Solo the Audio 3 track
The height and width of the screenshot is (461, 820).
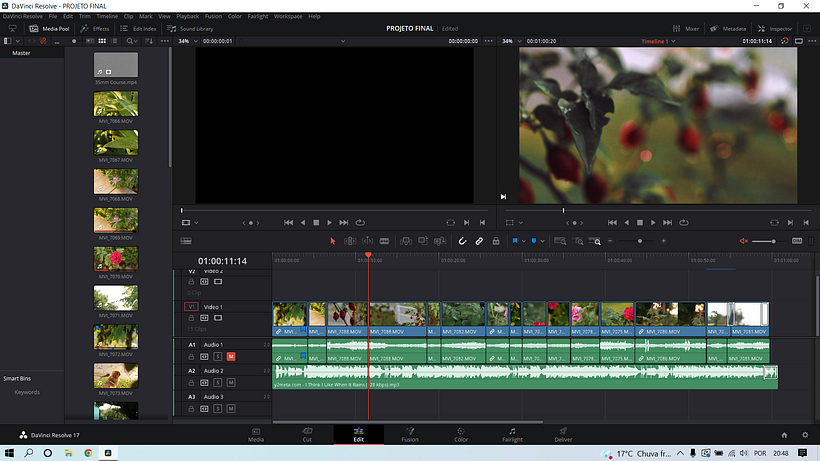point(218,409)
